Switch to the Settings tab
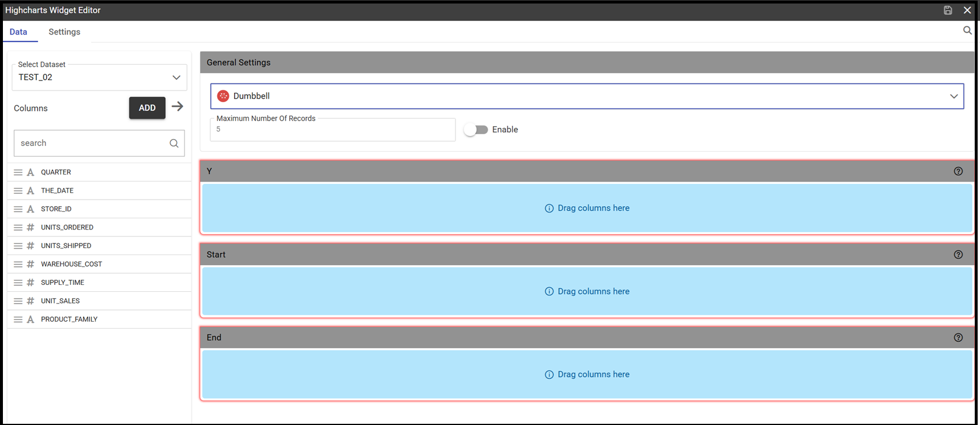This screenshot has height=425, width=980. point(64,32)
